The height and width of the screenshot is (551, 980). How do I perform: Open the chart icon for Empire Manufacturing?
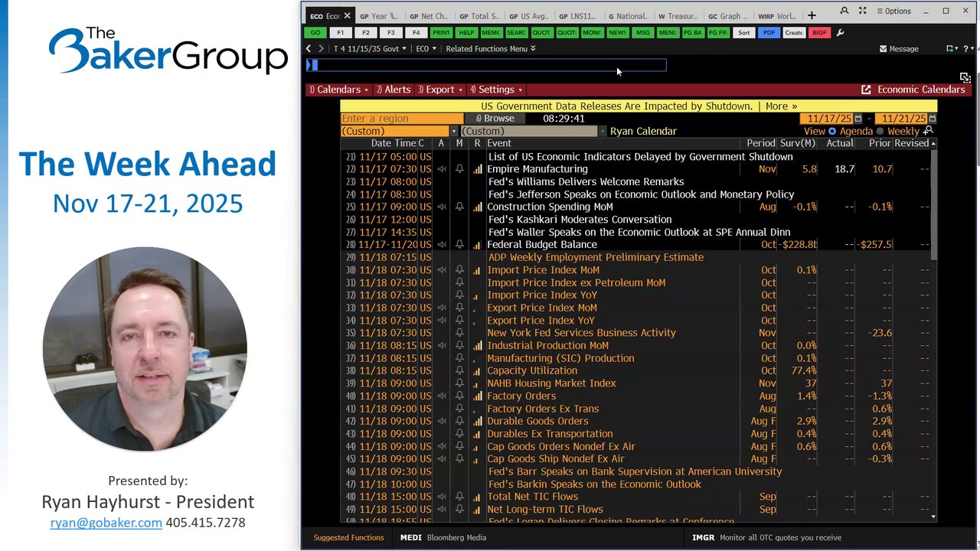[x=478, y=169]
